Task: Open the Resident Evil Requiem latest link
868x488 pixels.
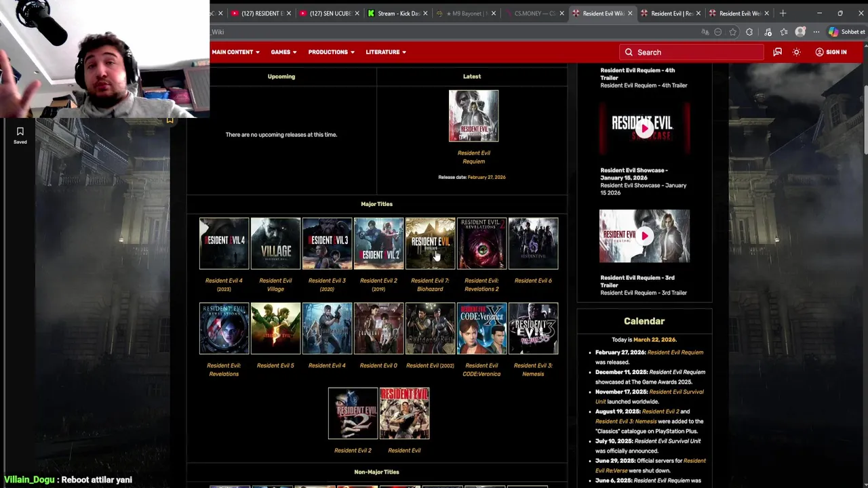Action: point(473,157)
